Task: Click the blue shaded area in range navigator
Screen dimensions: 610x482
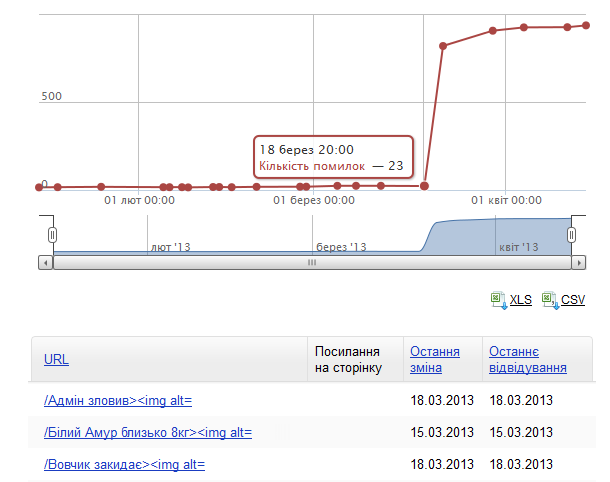Action: [x=500, y=236]
